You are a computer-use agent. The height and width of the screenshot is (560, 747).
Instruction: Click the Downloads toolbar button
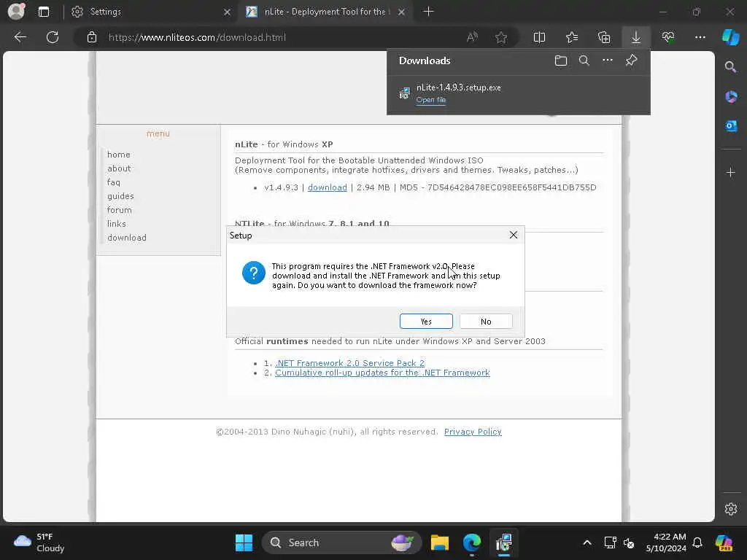coord(636,37)
